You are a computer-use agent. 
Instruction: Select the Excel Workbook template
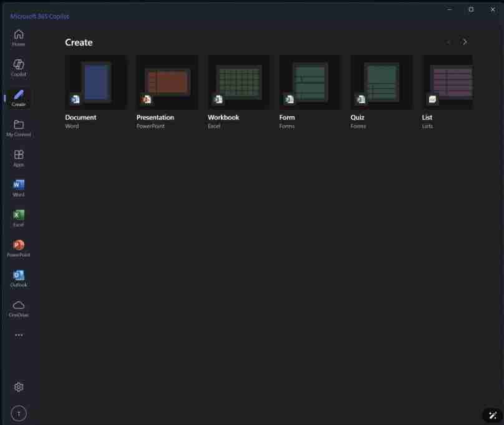(238, 81)
